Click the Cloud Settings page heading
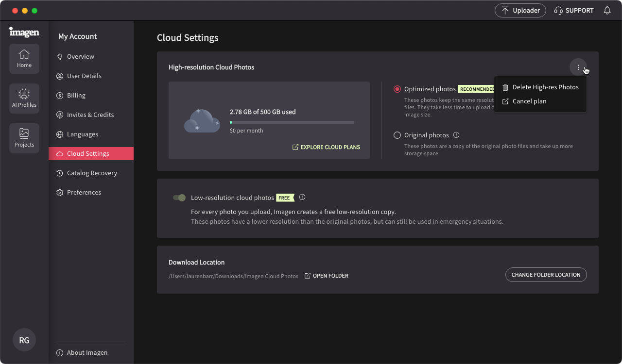The image size is (622, 364). pos(188,37)
